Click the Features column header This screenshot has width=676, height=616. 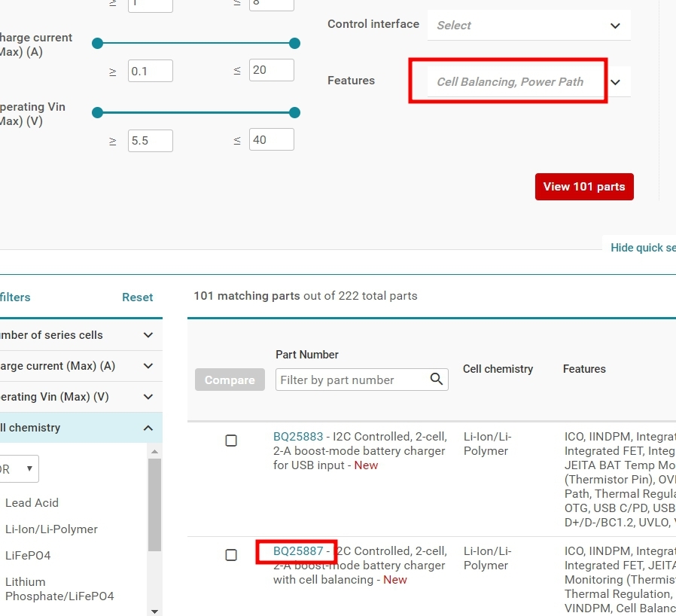[584, 369]
